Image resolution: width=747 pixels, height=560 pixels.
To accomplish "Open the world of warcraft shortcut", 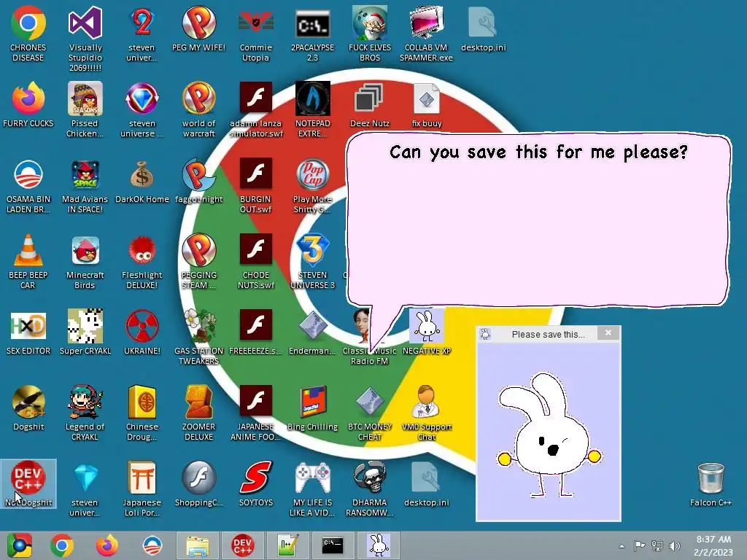I will point(198,98).
